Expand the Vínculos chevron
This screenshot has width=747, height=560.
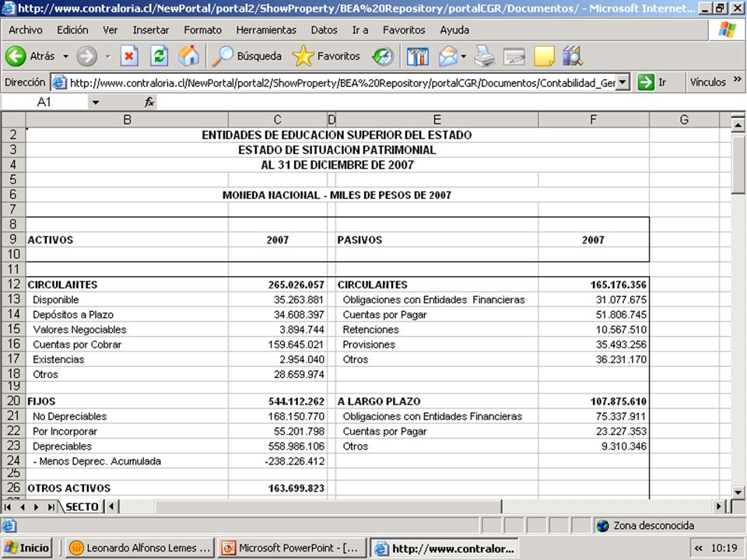(738, 79)
